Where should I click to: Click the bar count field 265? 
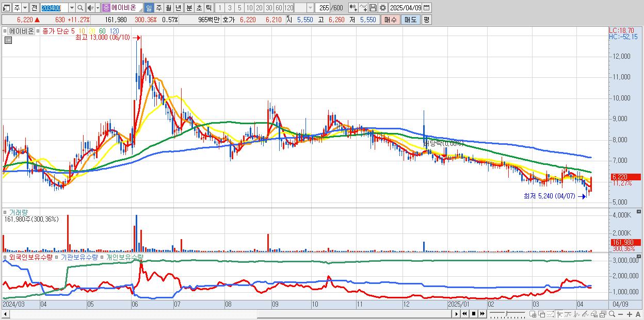323,8
